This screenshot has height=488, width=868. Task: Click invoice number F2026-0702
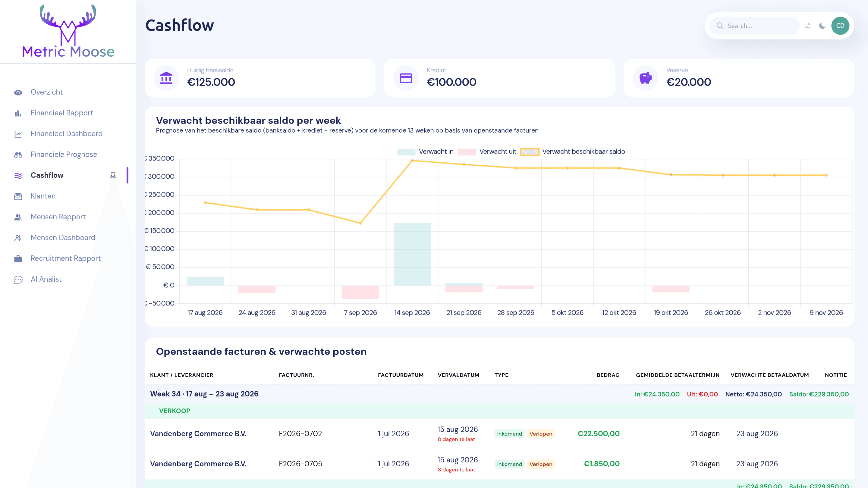(x=300, y=434)
